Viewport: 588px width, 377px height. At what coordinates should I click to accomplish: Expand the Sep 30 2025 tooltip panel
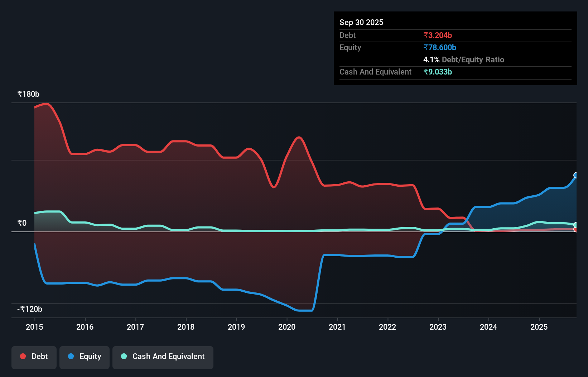click(x=361, y=22)
